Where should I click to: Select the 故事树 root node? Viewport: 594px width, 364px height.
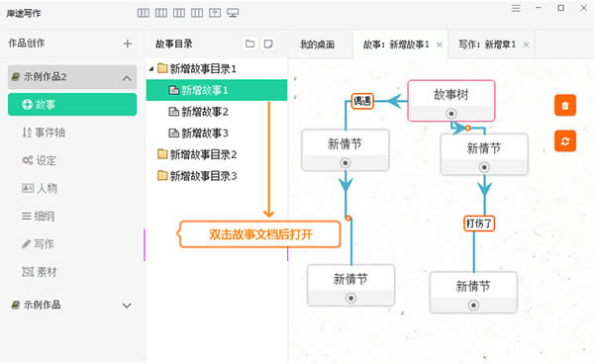451,101
